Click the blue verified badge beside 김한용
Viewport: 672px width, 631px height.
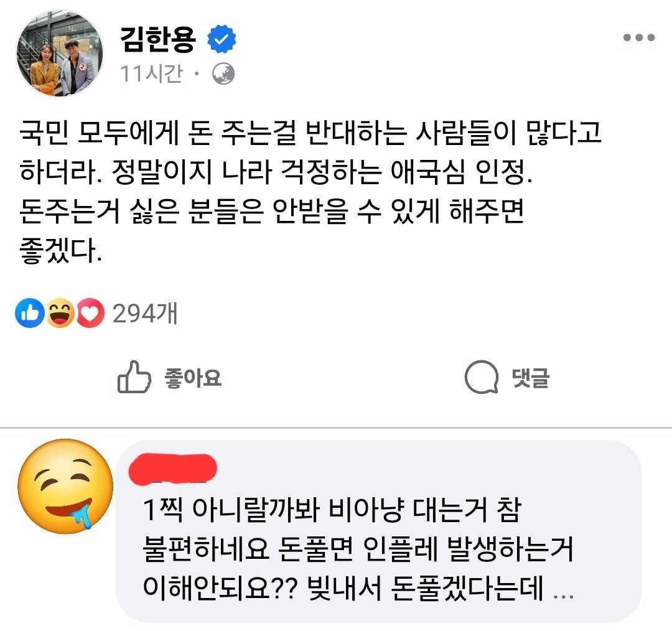pyautogui.click(x=222, y=40)
